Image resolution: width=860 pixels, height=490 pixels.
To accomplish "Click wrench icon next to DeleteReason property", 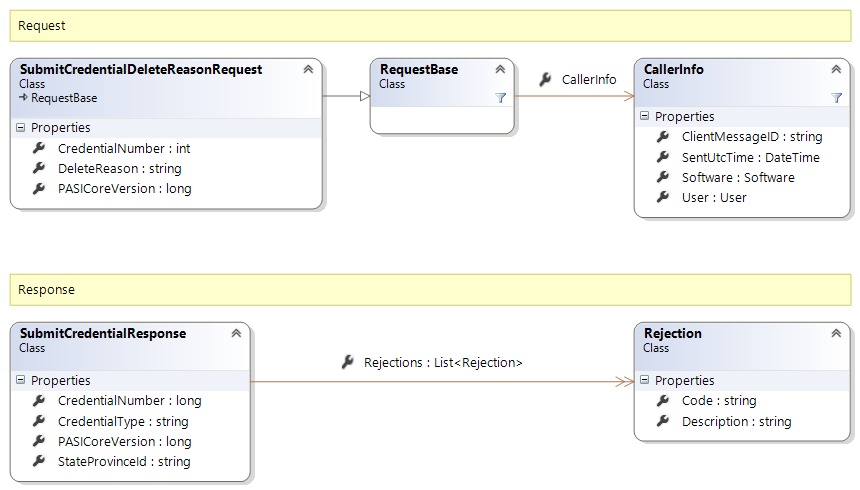I will [39, 168].
